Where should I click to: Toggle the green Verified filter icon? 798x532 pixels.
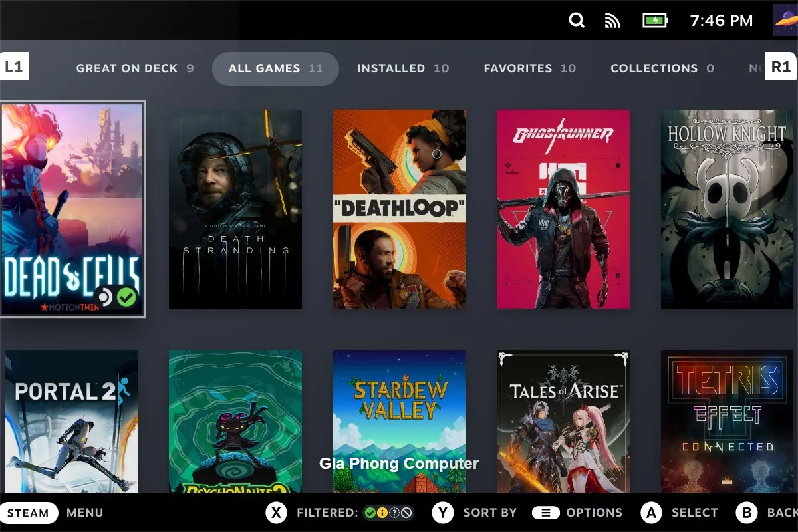click(x=370, y=513)
